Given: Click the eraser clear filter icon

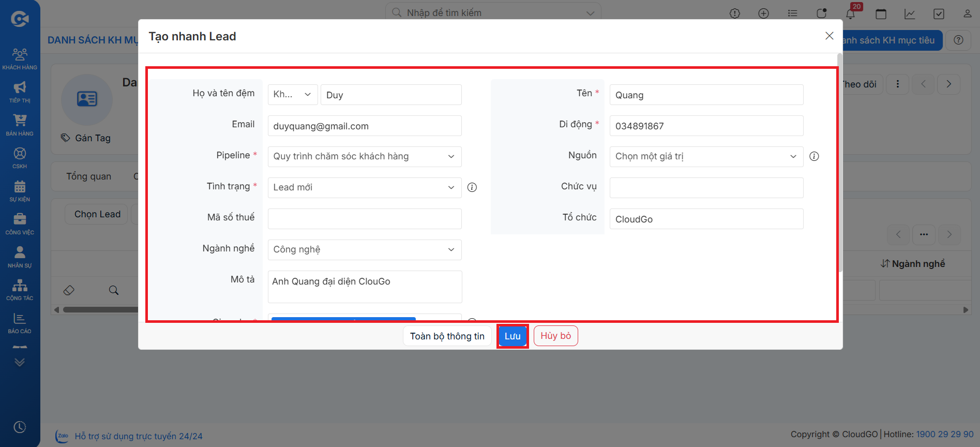Looking at the screenshot, I should (69, 290).
